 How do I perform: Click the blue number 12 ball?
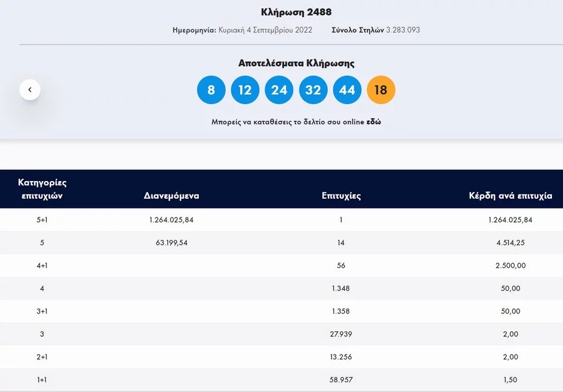pyautogui.click(x=245, y=90)
